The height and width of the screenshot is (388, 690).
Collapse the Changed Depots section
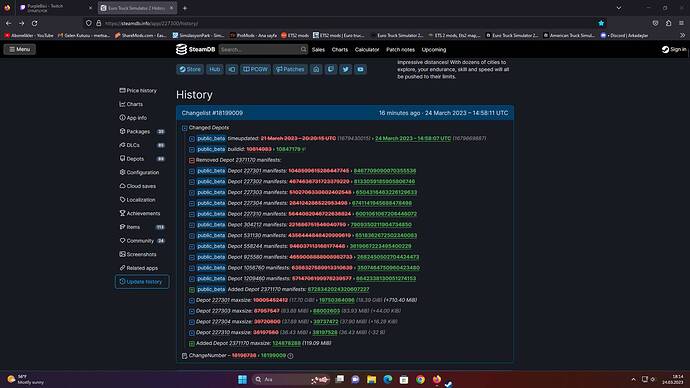click(x=184, y=128)
